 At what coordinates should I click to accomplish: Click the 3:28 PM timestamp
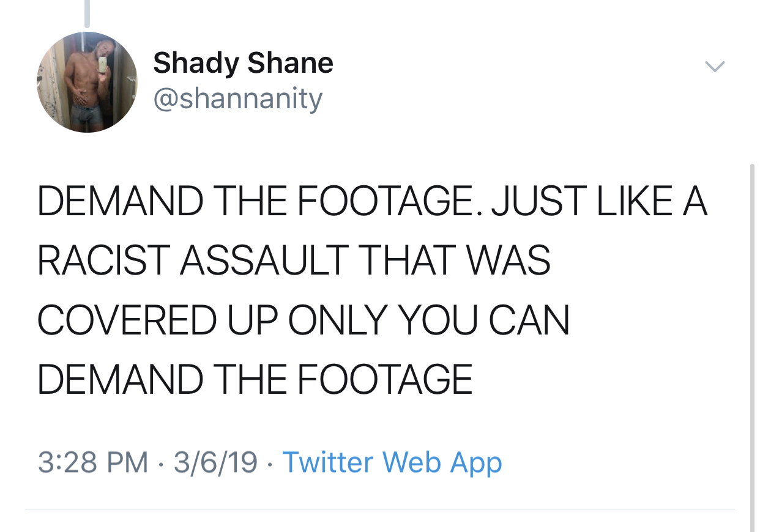93,462
